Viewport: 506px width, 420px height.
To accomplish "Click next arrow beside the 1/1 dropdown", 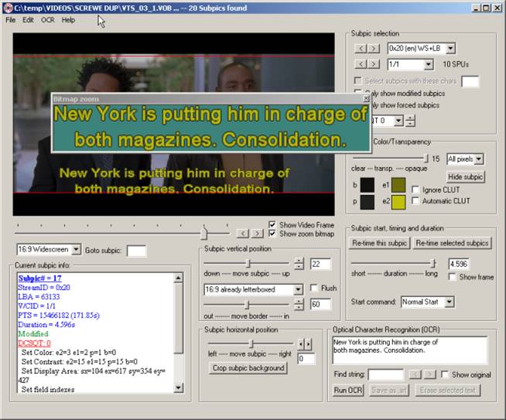I will (x=374, y=65).
